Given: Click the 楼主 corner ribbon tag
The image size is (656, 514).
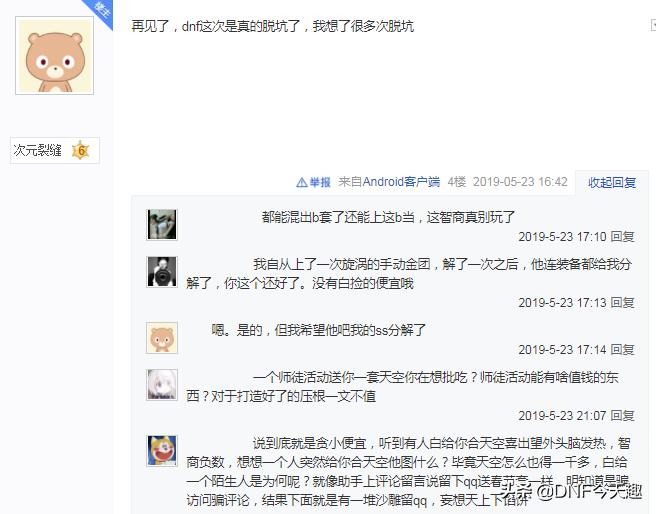Looking at the screenshot, I should click(x=100, y=10).
